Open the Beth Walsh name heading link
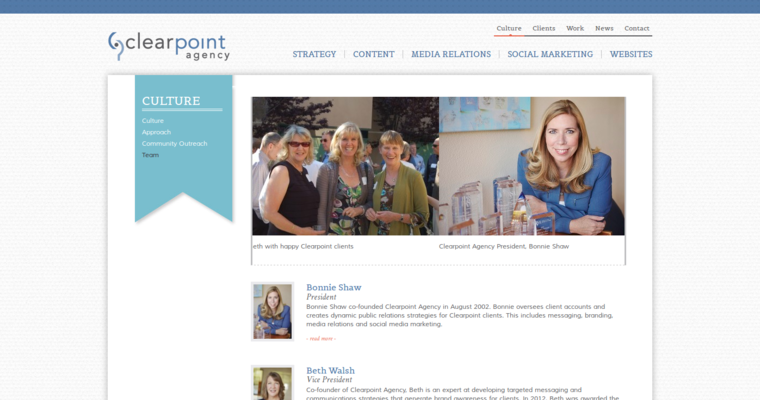Image resolution: width=760 pixels, height=400 pixels. point(330,370)
